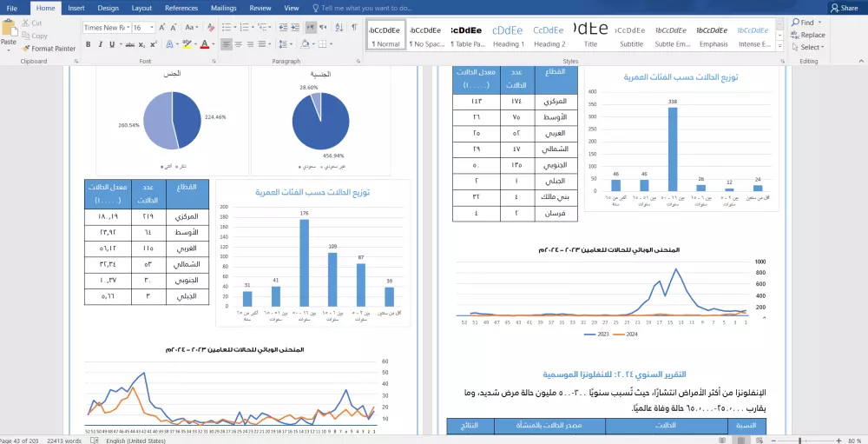Toggle Italic formatting
Image resolution: width=868 pixels, height=444 pixels.
100,44
